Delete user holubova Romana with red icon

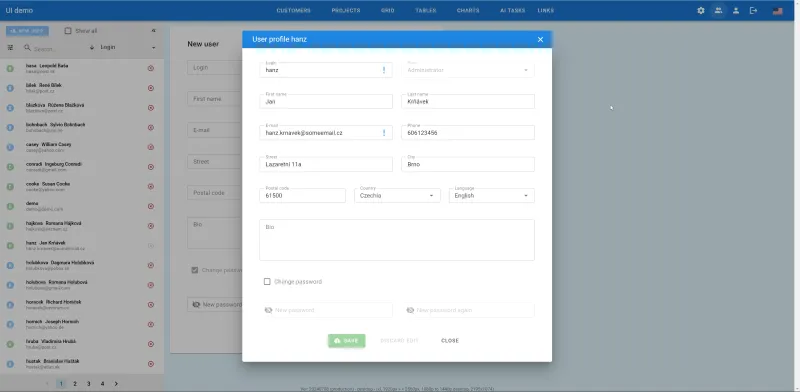(151, 285)
